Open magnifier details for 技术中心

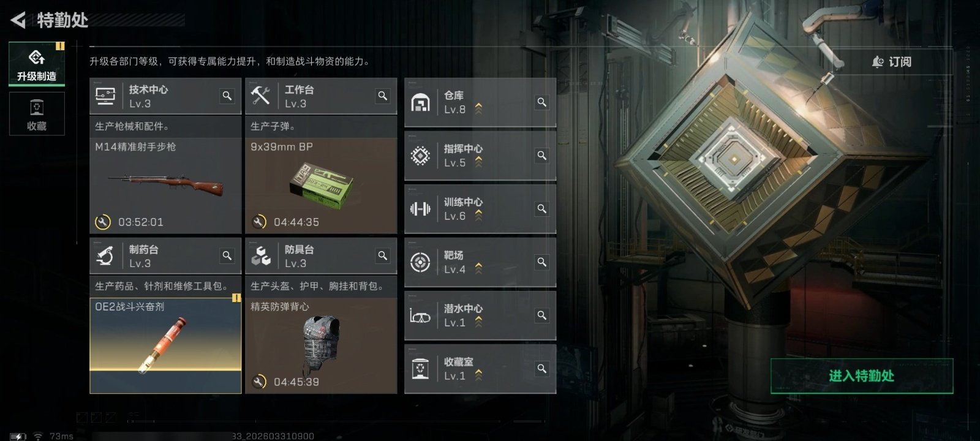(x=227, y=96)
